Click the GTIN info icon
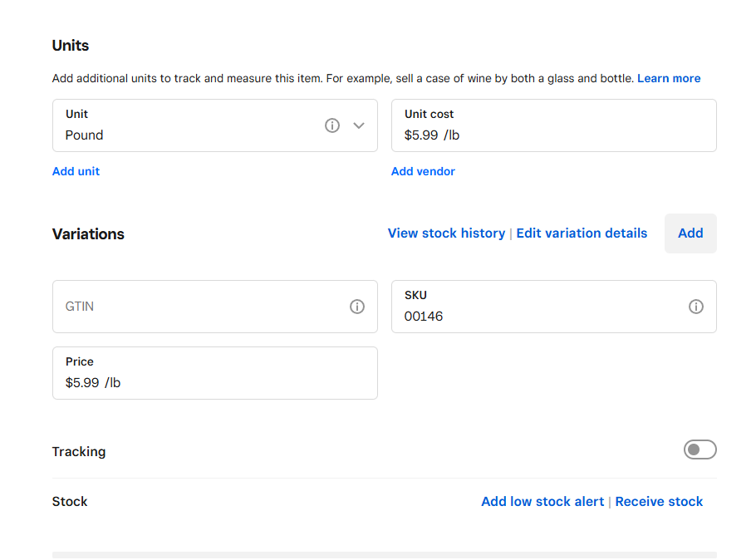Screen dimensions: 756x560 [x=356, y=307]
